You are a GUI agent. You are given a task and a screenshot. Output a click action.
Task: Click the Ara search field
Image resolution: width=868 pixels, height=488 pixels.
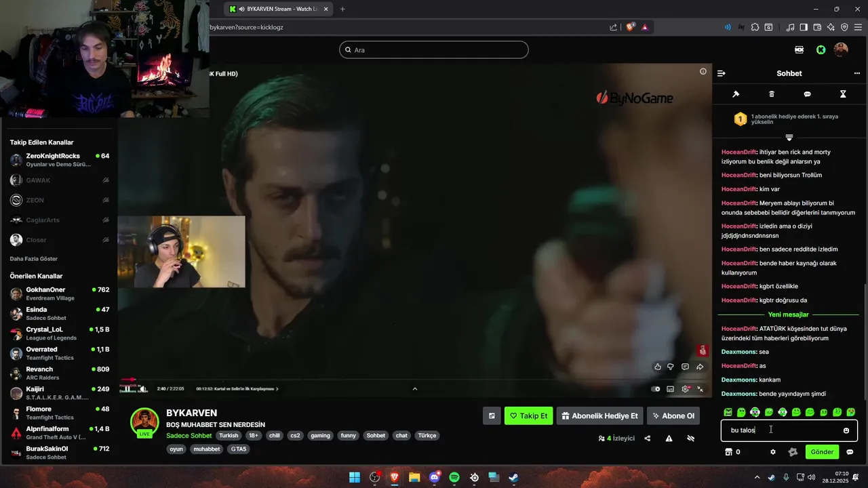pyautogui.click(x=434, y=49)
